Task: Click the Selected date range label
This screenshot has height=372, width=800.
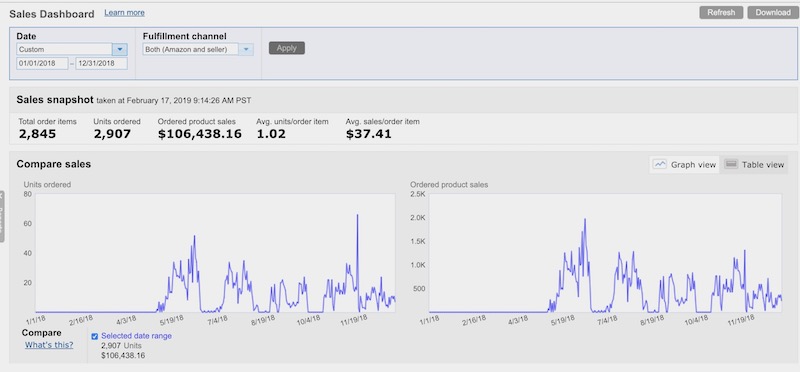Action: point(137,336)
